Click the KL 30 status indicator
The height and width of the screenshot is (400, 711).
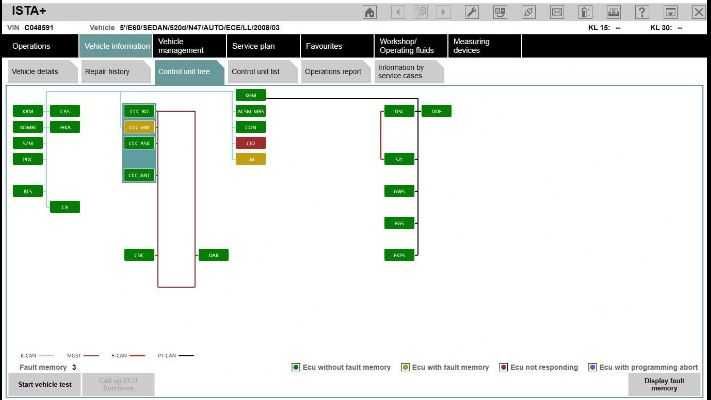[666, 28]
